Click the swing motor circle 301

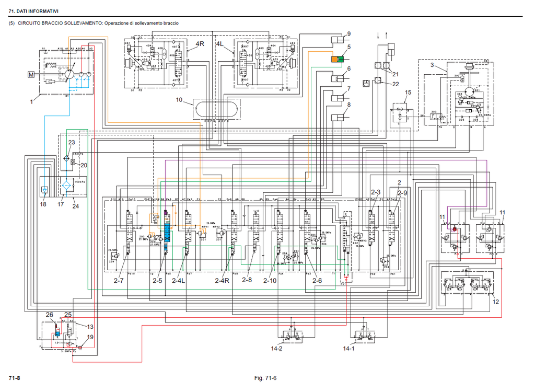[470, 91]
